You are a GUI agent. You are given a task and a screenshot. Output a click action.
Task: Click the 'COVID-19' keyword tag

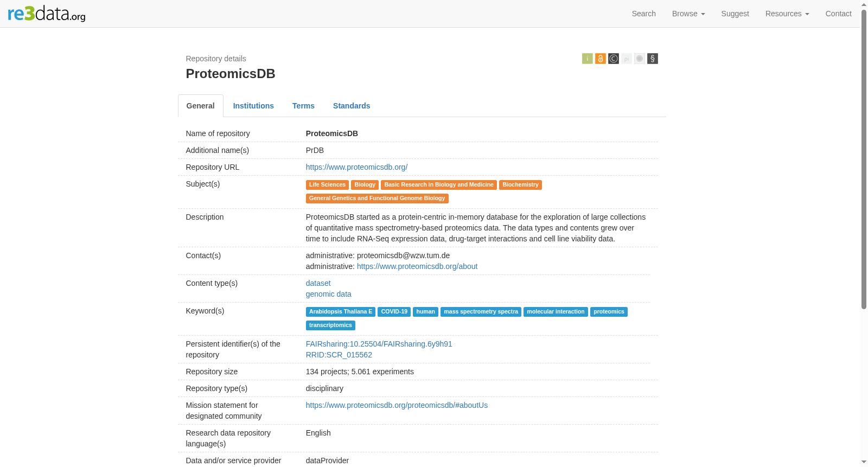(394, 312)
